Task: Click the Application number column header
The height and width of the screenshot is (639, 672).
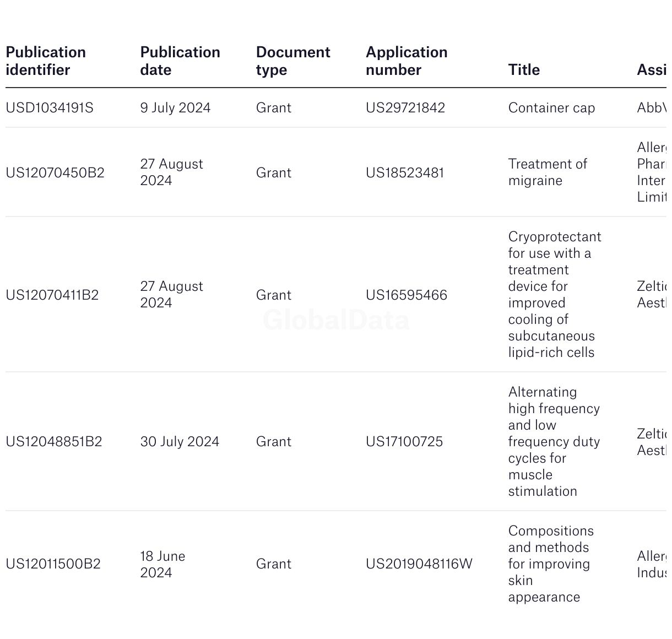Action: [407, 61]
